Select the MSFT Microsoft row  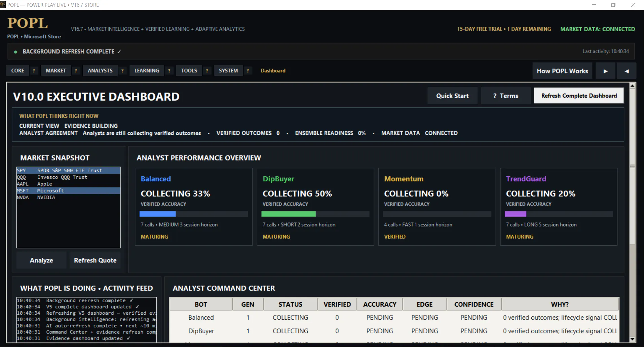68,190
